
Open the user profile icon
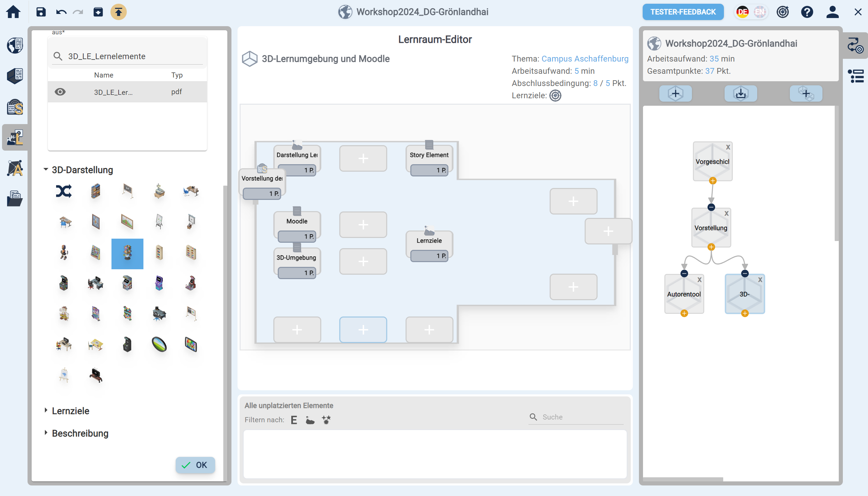[x=832, y=12]
